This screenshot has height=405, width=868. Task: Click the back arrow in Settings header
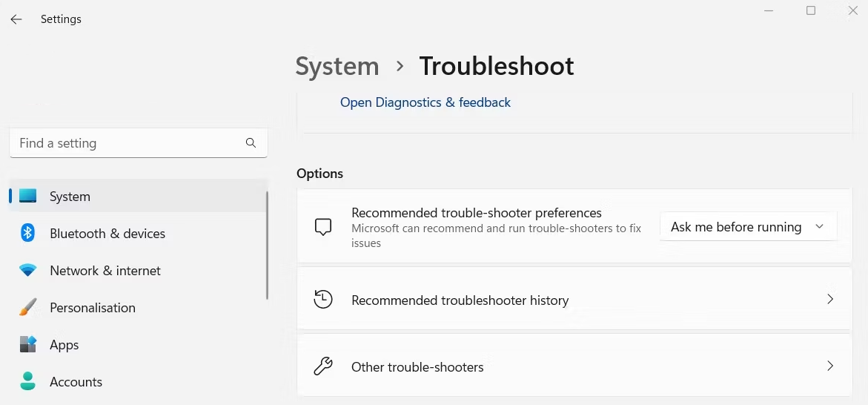click(x=16, y=19)
